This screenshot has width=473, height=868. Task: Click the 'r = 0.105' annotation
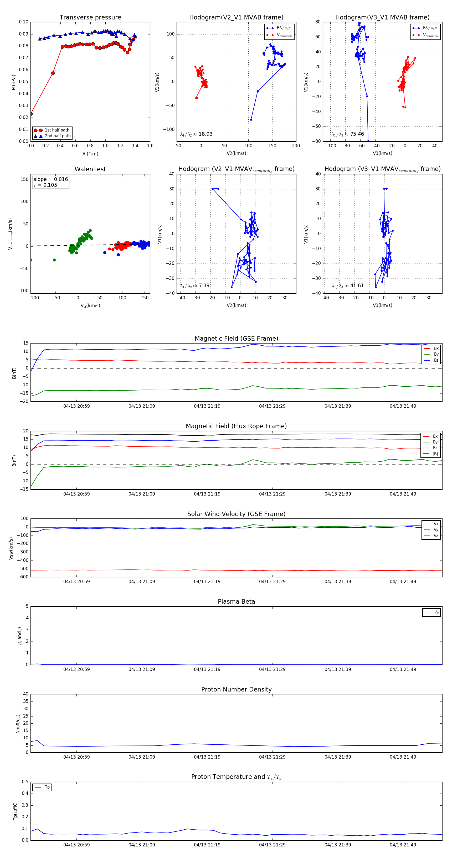coord(45,185)
